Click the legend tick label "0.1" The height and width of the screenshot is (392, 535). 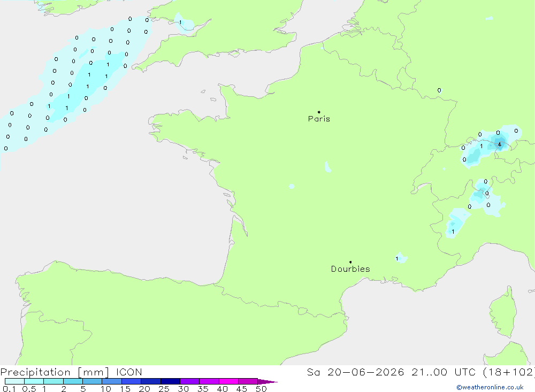coord(9,389)
